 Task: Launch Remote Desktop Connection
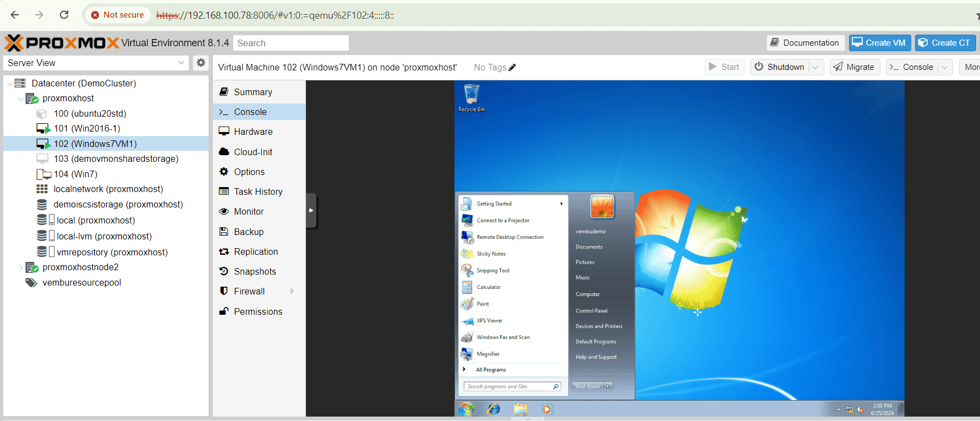512,237
